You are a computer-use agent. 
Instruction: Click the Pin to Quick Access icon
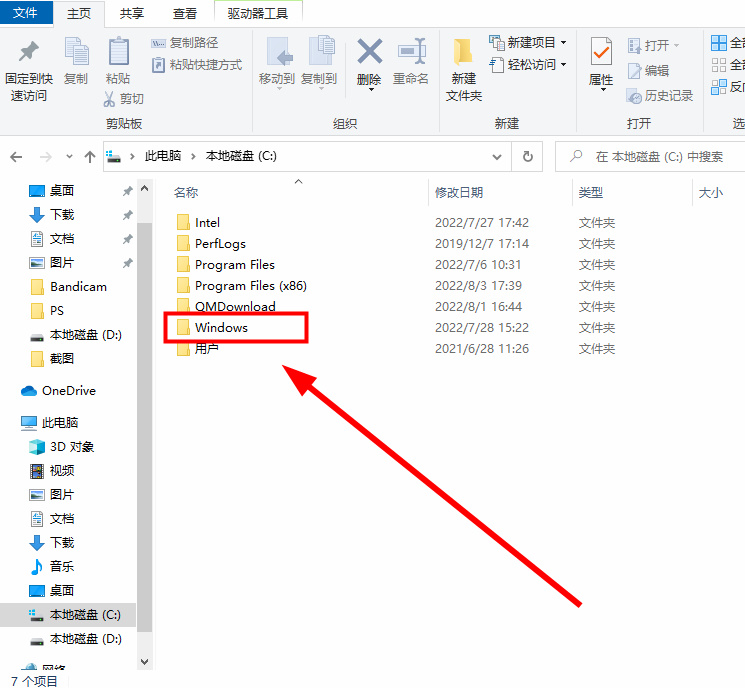point(28,55)
